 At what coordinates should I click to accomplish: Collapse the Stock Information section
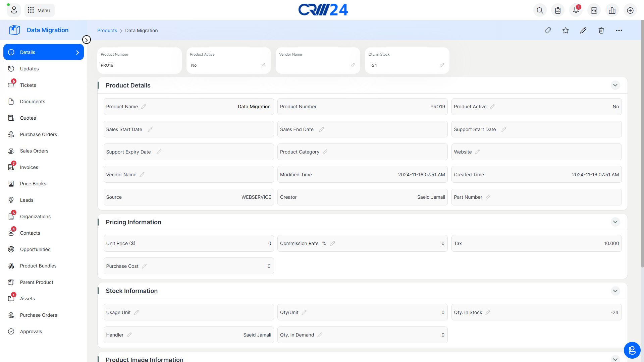(615, 291)
